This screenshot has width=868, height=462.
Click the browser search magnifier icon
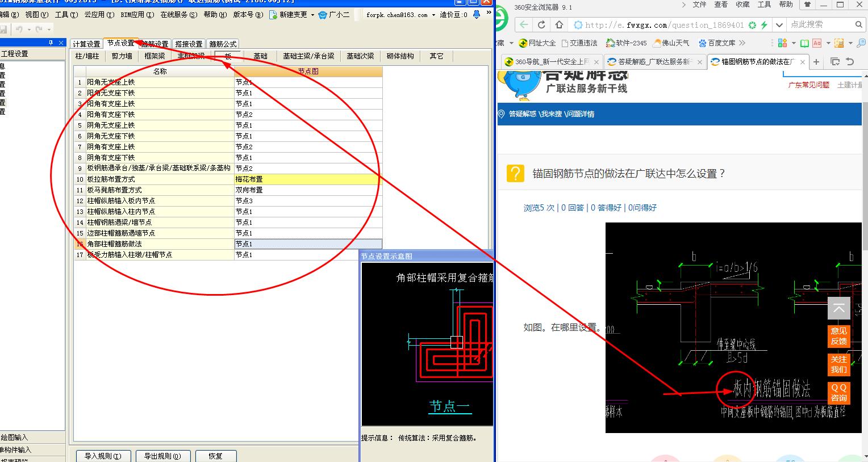pyautogui.click(x=858, y=24)
